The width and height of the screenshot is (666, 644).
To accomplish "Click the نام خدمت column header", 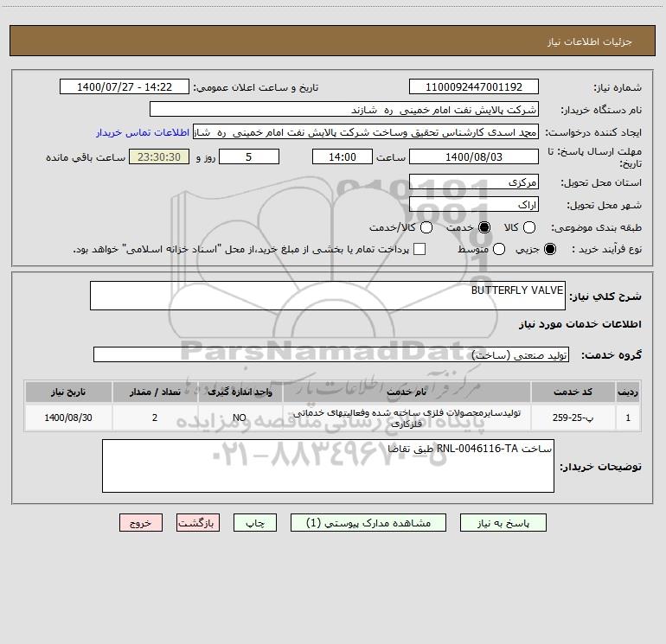I will tap(407, 392).
